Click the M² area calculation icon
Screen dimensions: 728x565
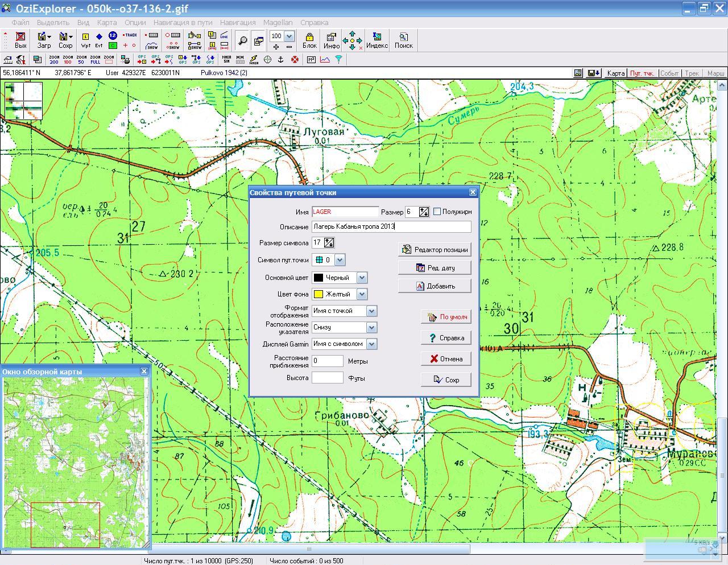(x=311, y=59)
